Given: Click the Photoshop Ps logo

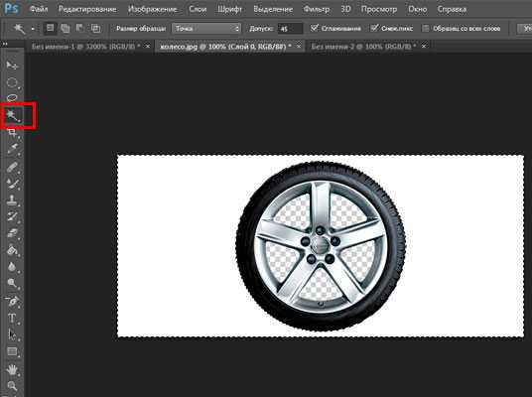Looking at the screenshot, I should (11, 8).
